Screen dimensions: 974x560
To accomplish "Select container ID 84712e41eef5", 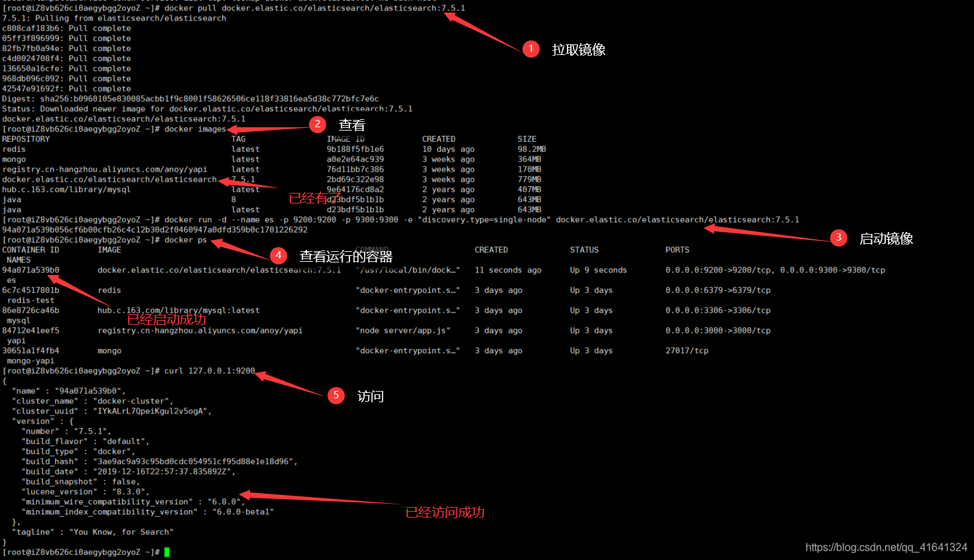I will point(30,331).
